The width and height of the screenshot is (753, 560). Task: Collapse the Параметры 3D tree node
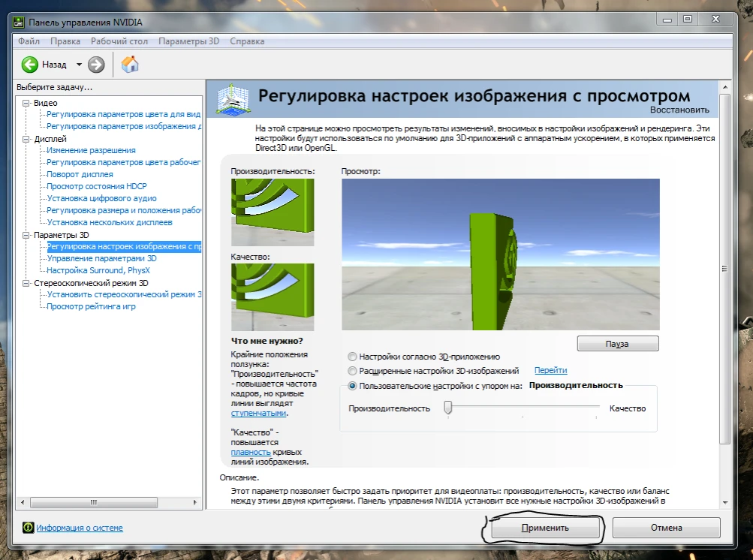pyautogui.click(x=26, y=235)
